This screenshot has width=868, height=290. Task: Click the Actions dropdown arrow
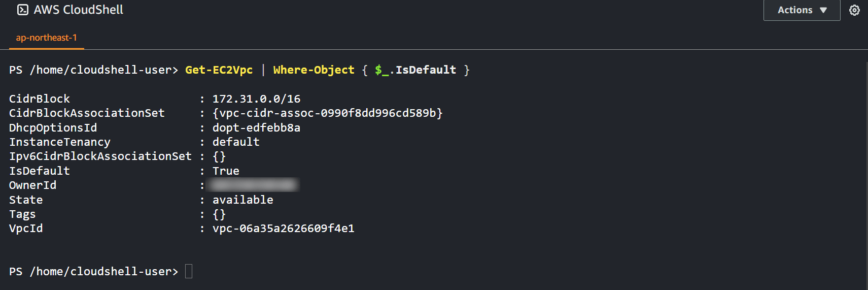(823, 10)
